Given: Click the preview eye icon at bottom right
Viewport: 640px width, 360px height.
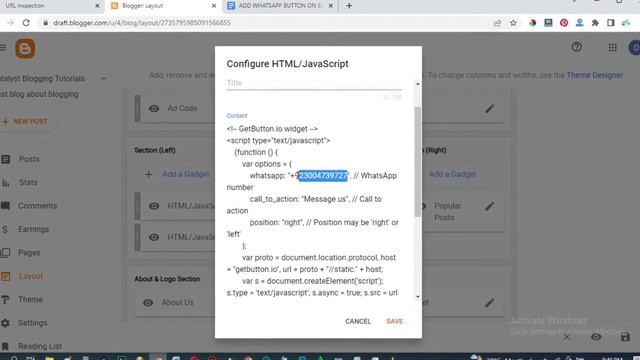Looking at the screenshot, I should click(x=596, y=337).
